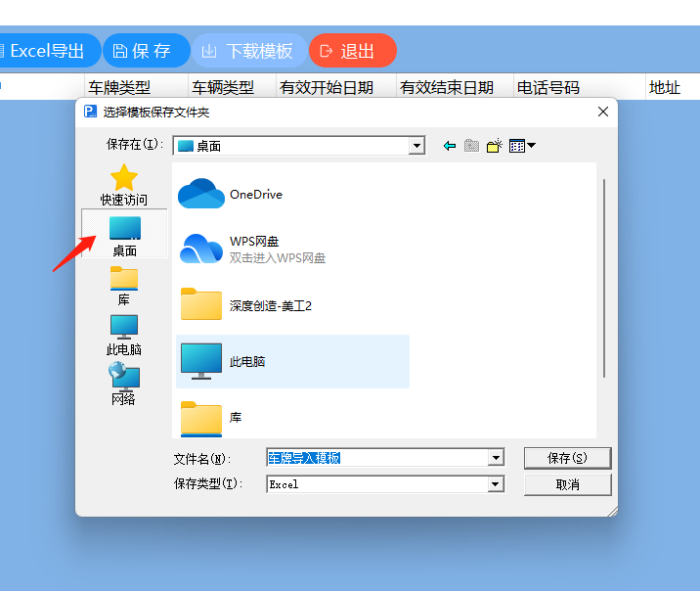Open Network in the places sidebar

tap(123, 384)
